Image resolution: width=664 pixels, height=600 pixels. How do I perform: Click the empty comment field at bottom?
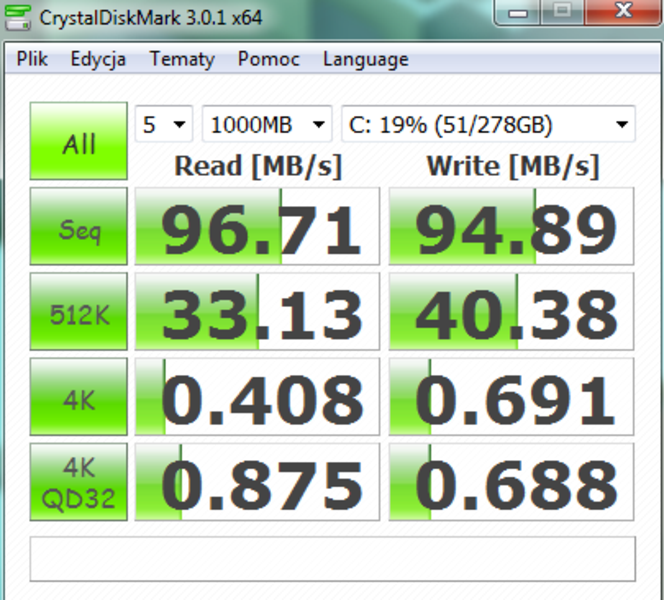(332, 559)
